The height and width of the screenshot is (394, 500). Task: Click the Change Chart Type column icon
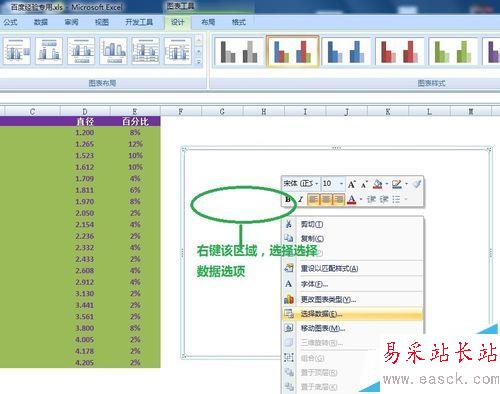pos(289,299)
